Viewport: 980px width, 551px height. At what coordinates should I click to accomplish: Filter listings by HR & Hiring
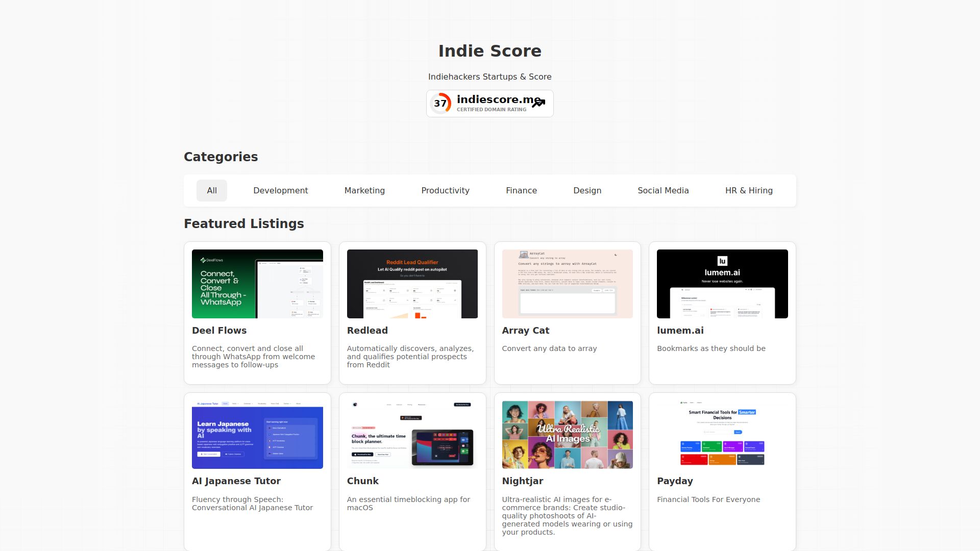748,190
